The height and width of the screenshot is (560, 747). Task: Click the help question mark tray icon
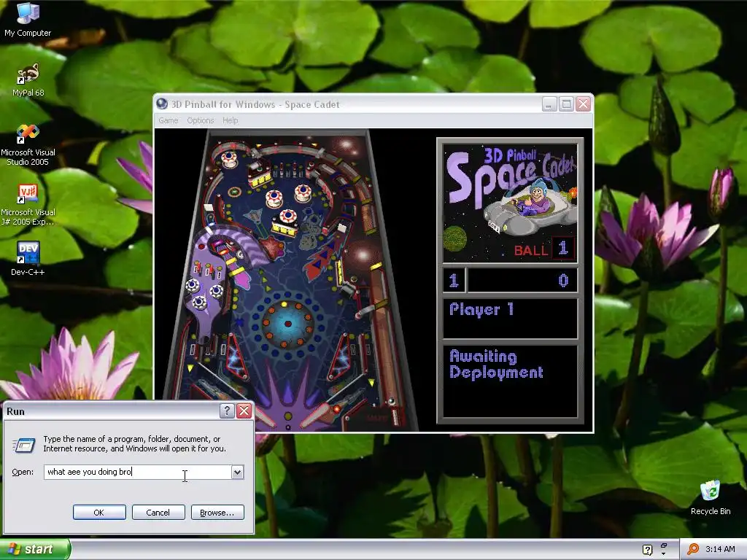(x=648, y=550)
